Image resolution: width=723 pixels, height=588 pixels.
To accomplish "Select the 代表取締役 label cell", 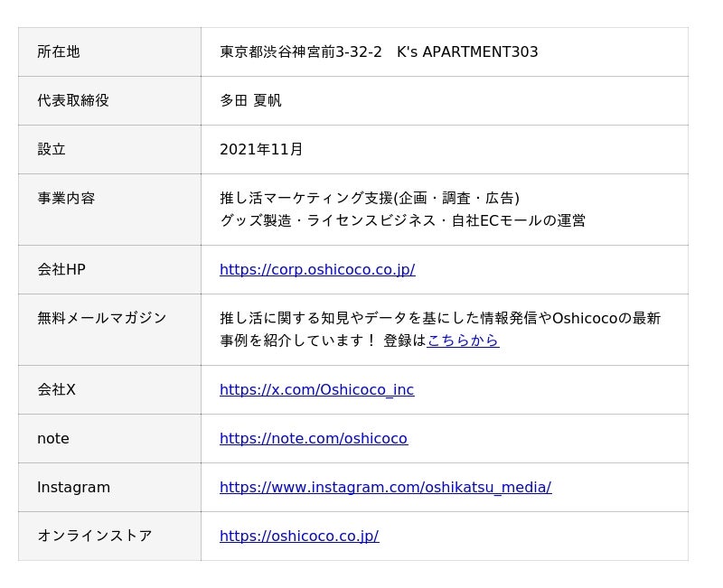I will [x=73, y=101].
